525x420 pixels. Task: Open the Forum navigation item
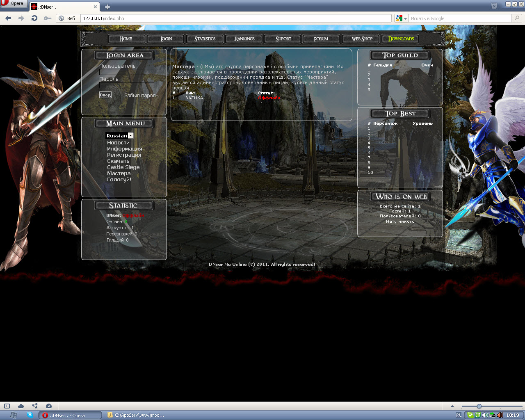[x=321, y=39]
